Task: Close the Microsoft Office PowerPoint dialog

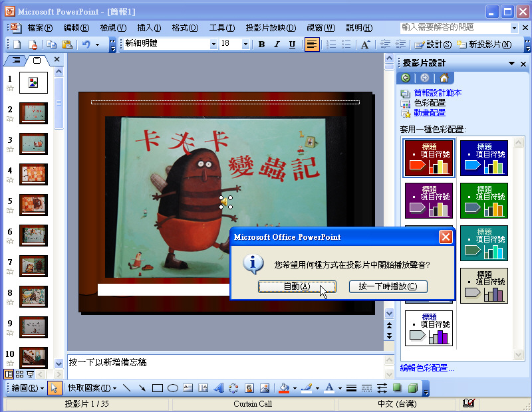Action: [x=446, y=237]
